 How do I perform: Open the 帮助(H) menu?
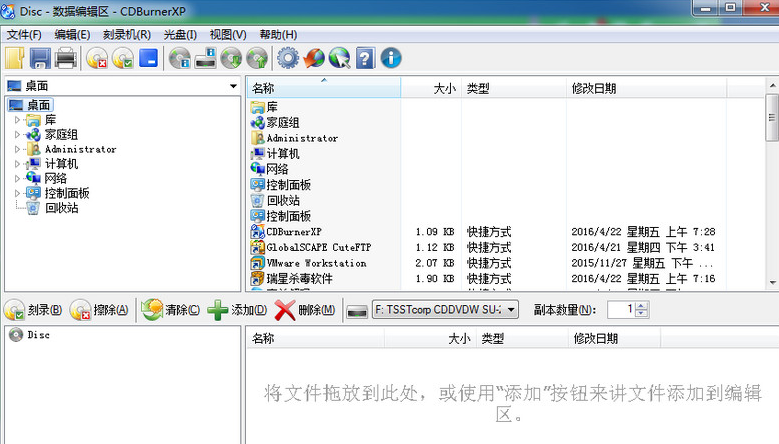pyautogui.click(x=278, y=35)
